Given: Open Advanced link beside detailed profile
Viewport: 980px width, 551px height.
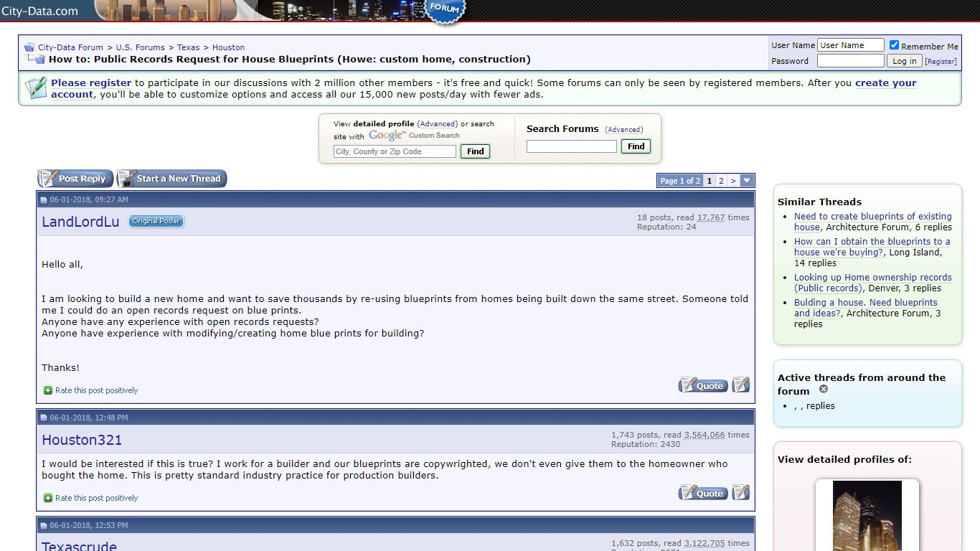Looking at the screenshot, I should (437, 124).
